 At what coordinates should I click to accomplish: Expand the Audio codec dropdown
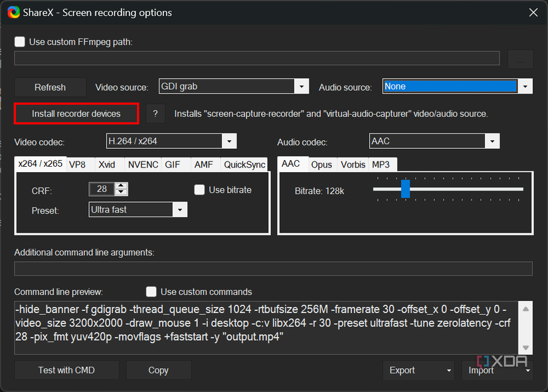click(492, 141)
